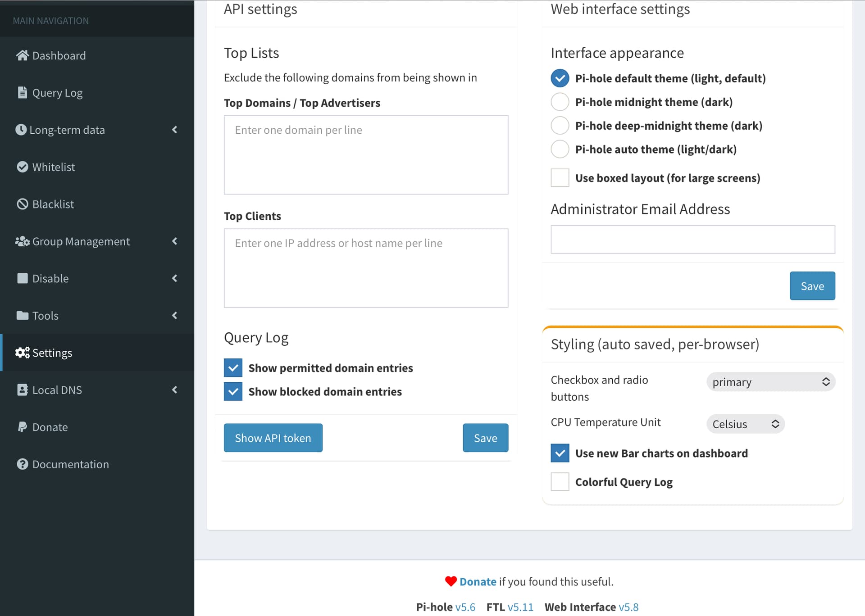The height and width of the screenshot is (616, 865).
Task: Click the Whitelist checkmark circle icon
Action: tap(22, 167)
